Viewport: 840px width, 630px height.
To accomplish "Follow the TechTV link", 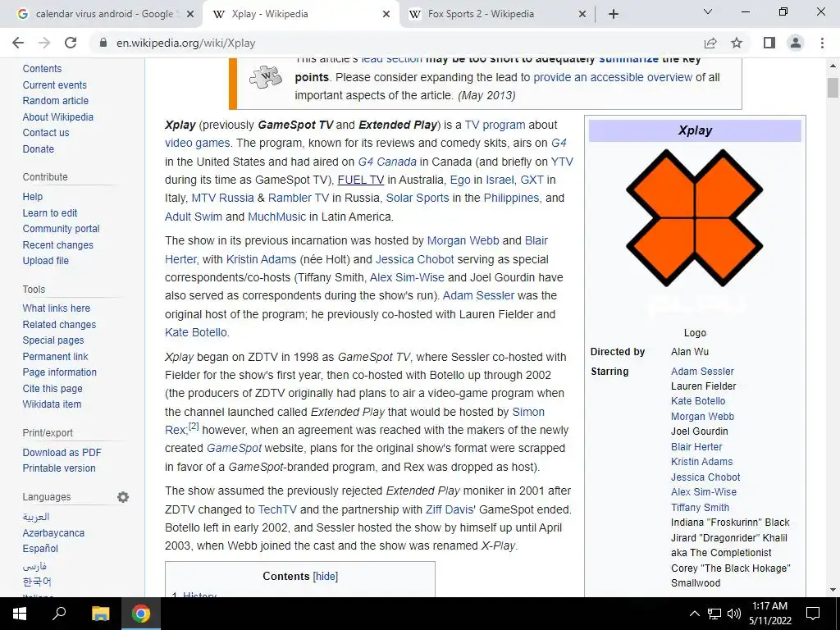I will [277, 509].
